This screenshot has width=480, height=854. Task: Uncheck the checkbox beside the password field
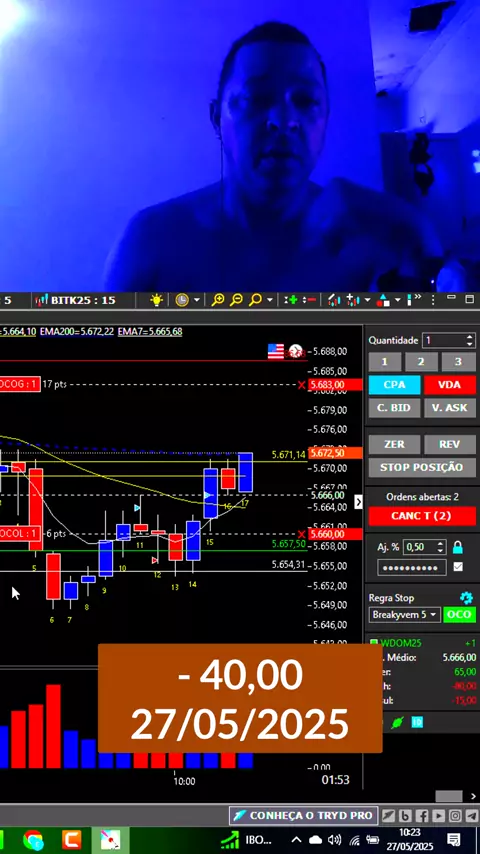pyautogui.click(x=458, y=567)
